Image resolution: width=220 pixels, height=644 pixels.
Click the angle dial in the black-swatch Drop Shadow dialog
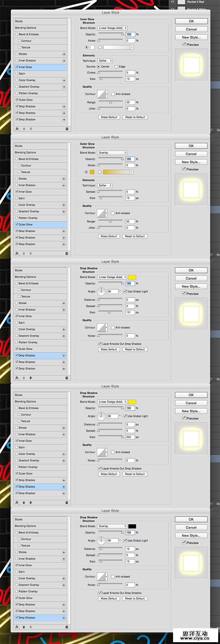click(x=101, y=540)
